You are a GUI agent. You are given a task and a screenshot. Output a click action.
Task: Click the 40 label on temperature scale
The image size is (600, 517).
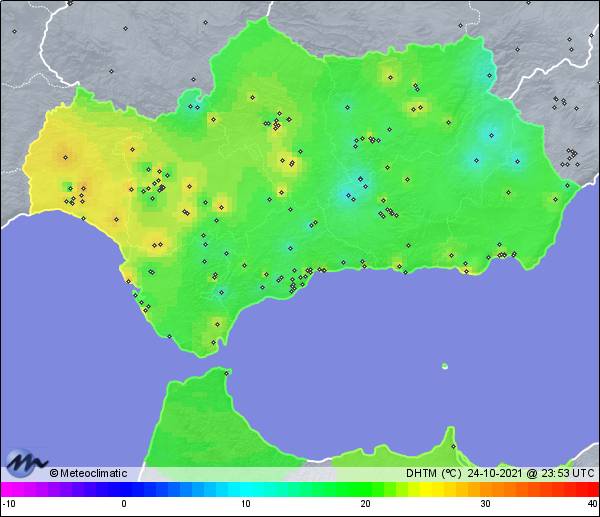(592, 504)
